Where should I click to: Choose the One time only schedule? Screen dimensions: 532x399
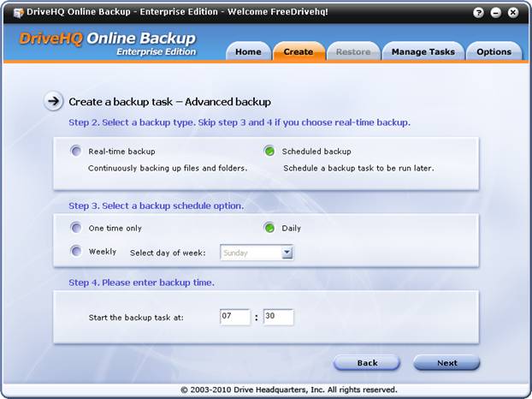pos(77,229)
